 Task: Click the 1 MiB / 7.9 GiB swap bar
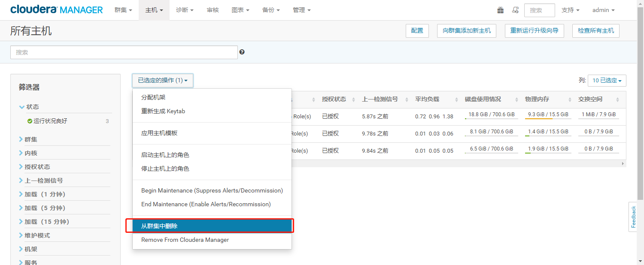598,115
